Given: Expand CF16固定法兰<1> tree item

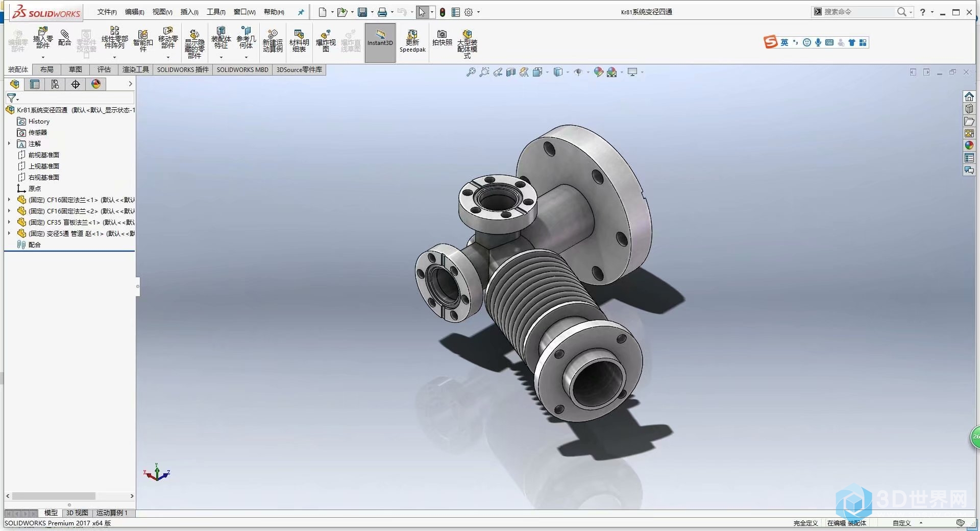Looking at the screenshot, I should tap(9, 200).
